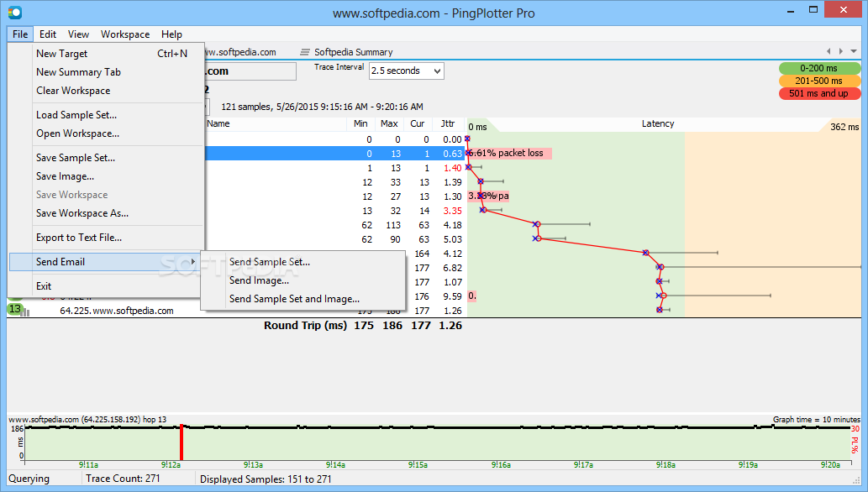Click Displayed Samples: 151 to 271 status
The image size is (868, 492).
pos(266,479)
